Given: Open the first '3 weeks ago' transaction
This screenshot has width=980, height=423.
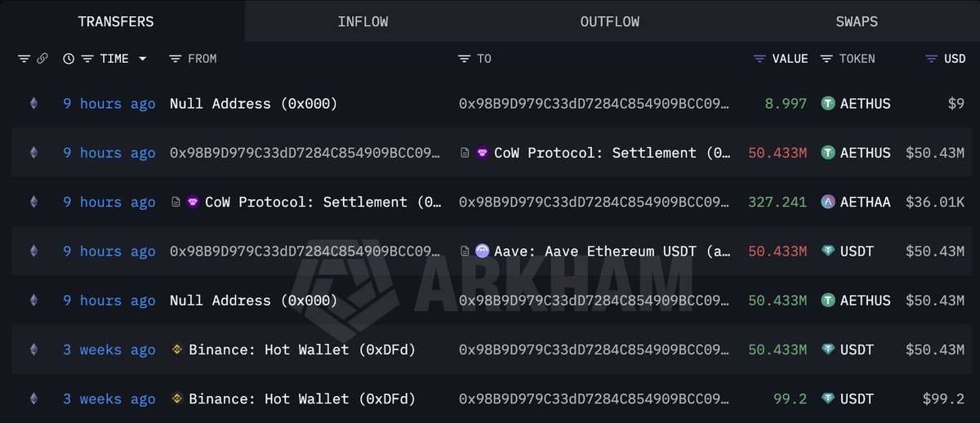Looking at the screenshot, I should click(x=109, y=350).
